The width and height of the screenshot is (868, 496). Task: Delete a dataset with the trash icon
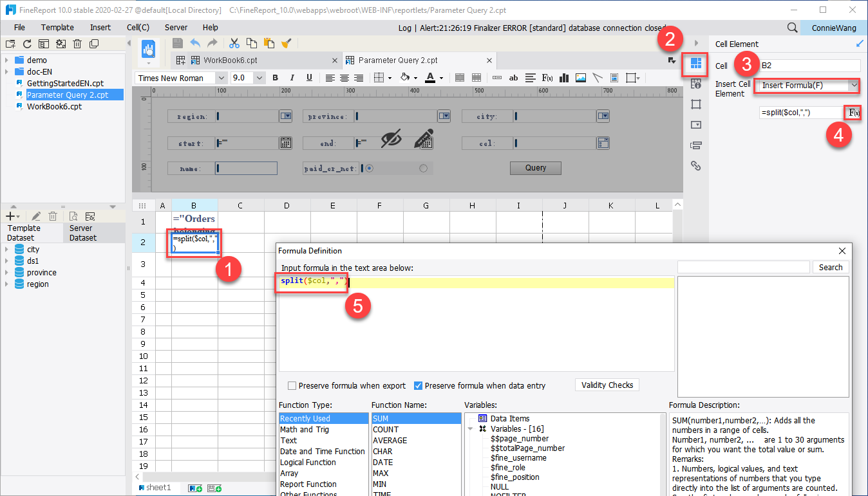[x=53, y=216]
